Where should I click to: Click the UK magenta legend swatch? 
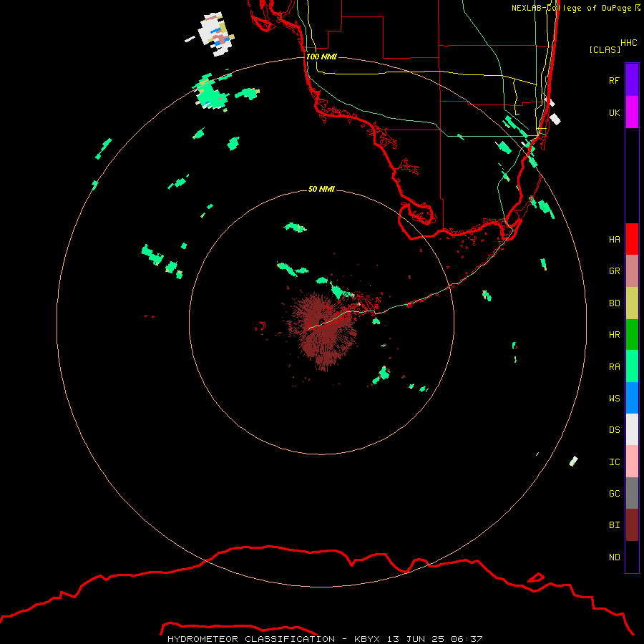(x=632, y=112)
